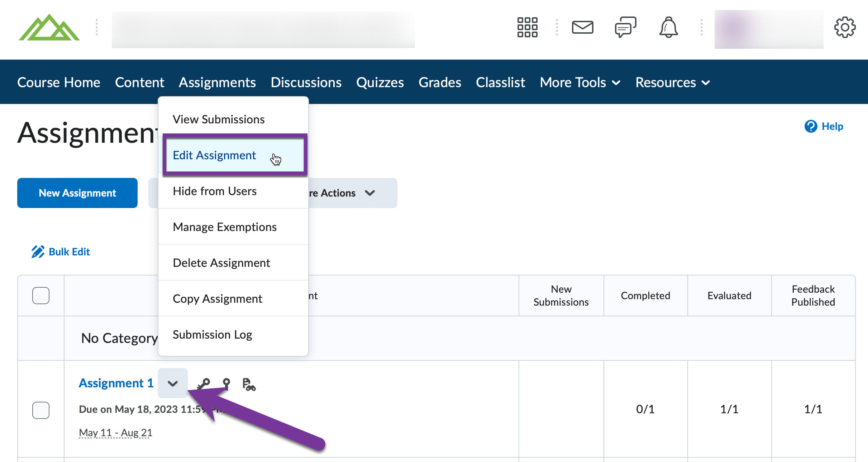
Task: Click the New Assignment button
Action: pos(77,193)
